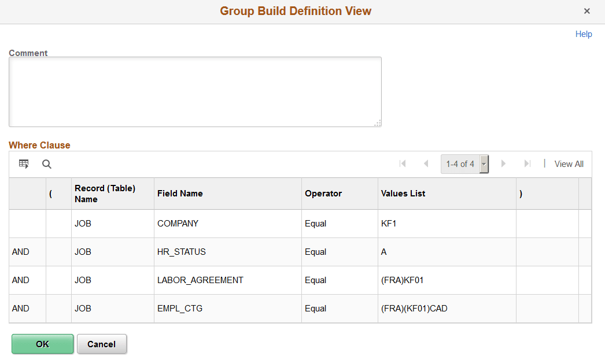
Task: Click inside the Comment text area
Action: click(195, 91)
